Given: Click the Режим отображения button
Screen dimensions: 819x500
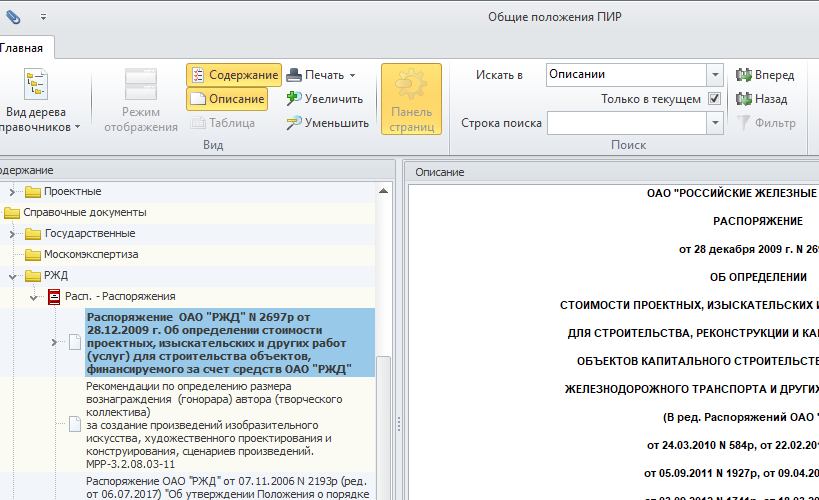Looking at the screenshot, I should point(141,100).
